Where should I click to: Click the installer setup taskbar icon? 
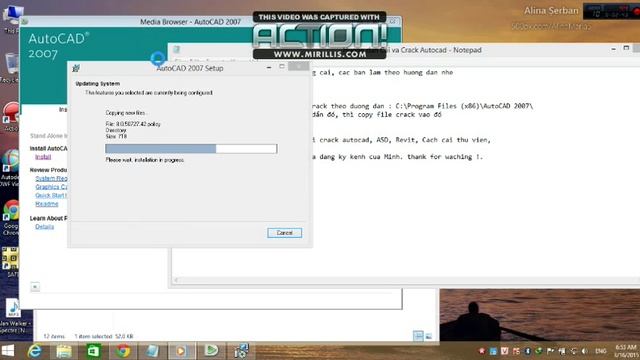pyautogui.click(x=241, y=351)
